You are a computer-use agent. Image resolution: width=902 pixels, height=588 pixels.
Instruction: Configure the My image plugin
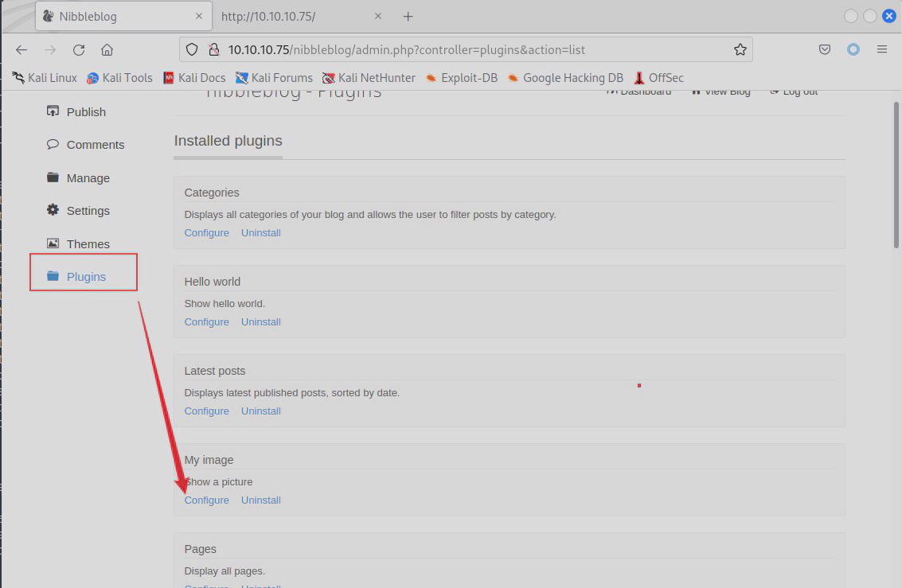coord(206,500)
